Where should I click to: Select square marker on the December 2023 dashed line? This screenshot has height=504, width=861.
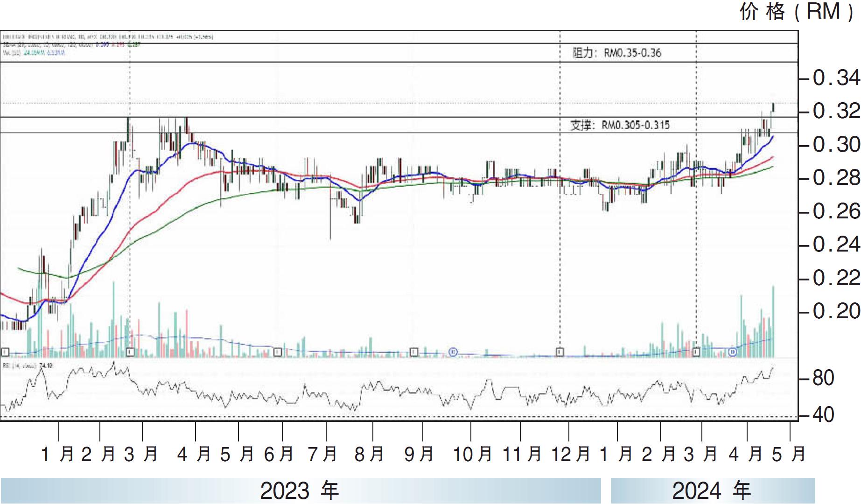(560, 351)
